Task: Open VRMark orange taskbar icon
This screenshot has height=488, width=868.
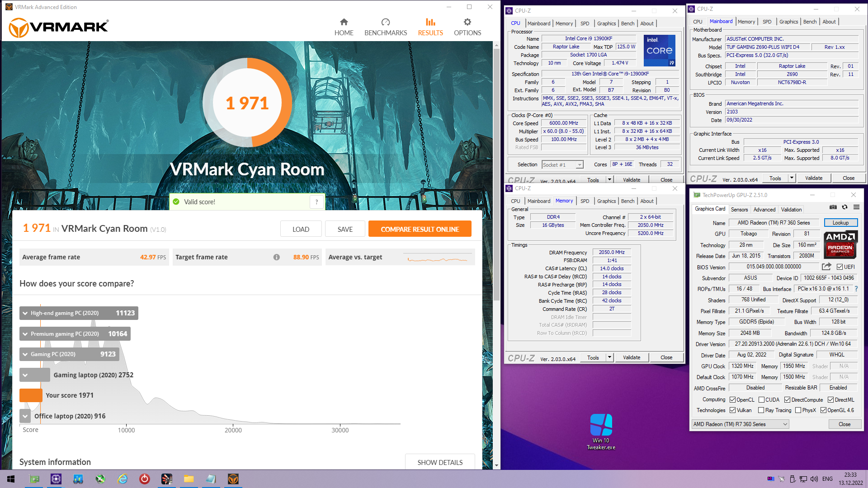Action: pyautogui.click(x=233, y=479)
